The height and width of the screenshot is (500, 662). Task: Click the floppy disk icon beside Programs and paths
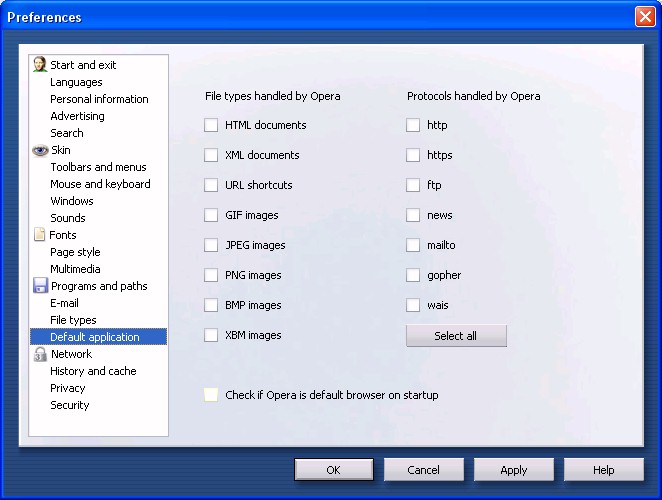click(40, 286)
